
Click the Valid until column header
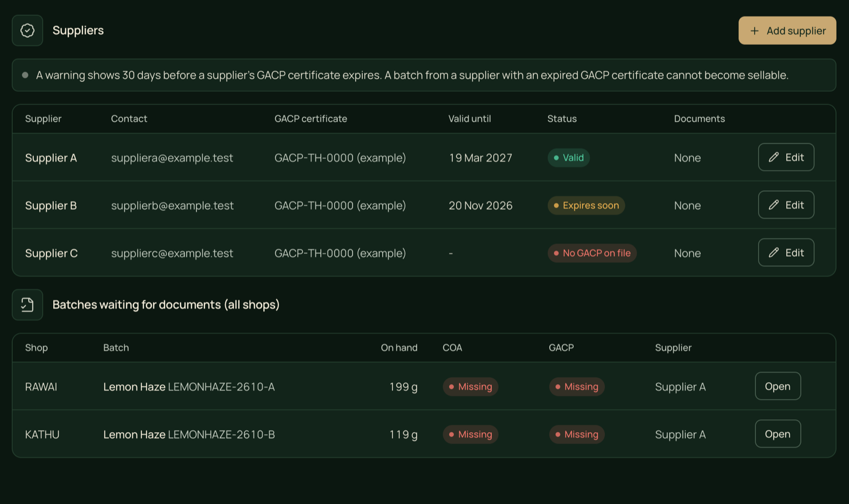coord(470,119)
